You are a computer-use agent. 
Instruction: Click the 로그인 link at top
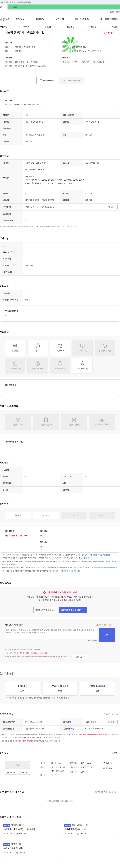point(112,12)
